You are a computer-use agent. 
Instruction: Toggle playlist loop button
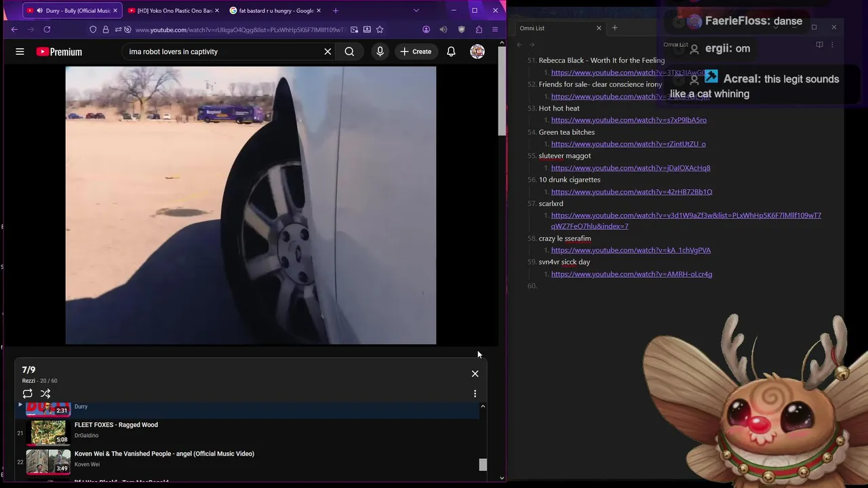(x=28, y=394)
